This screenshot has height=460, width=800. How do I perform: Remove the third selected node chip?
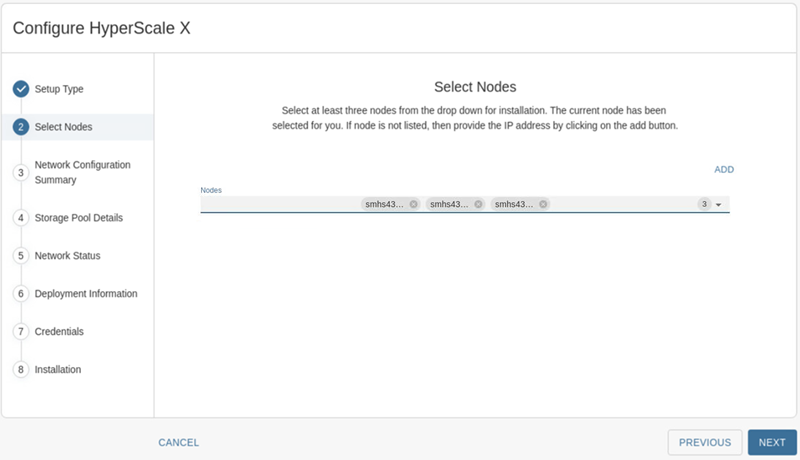(544, 204)
